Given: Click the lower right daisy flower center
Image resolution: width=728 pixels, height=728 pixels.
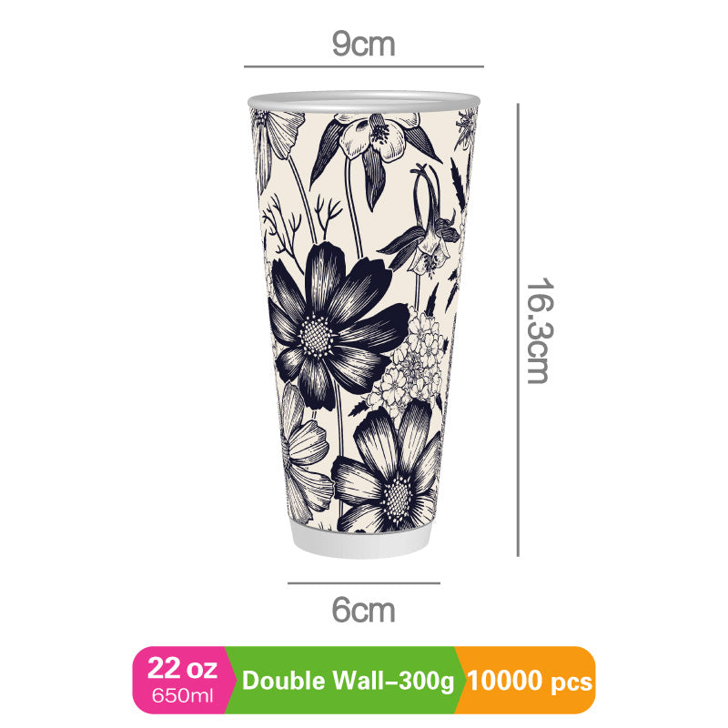Looking at the screenshot, I should (397, 498).
